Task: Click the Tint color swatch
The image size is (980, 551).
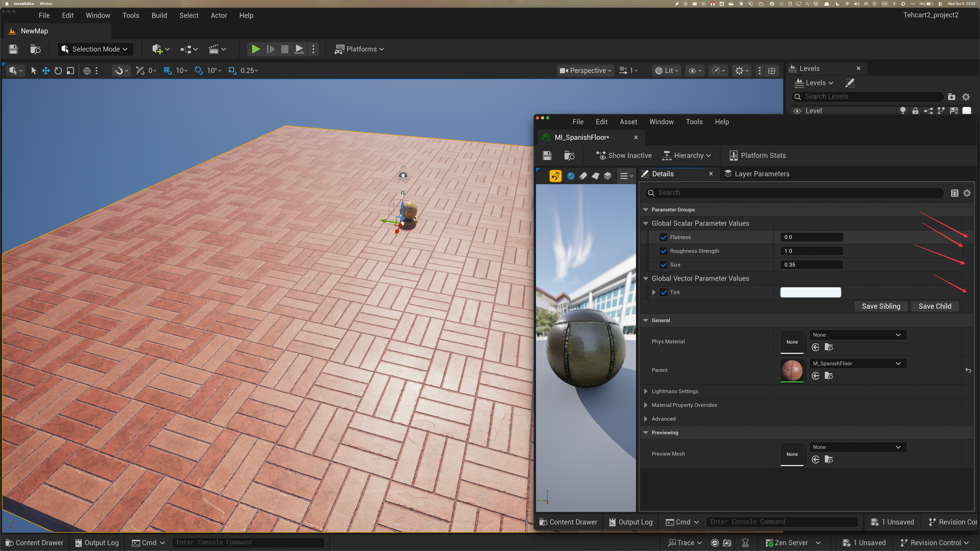Action: (810, 292)
